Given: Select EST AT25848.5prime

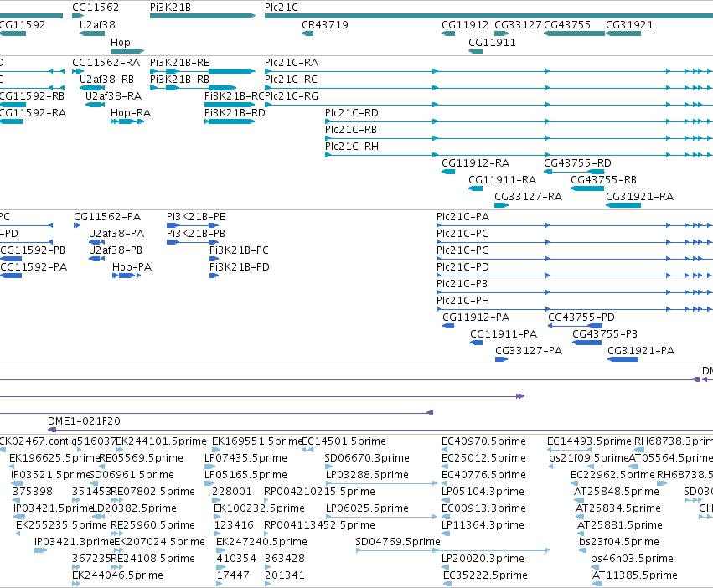Looking at the screenshot, I should [616, 492].
